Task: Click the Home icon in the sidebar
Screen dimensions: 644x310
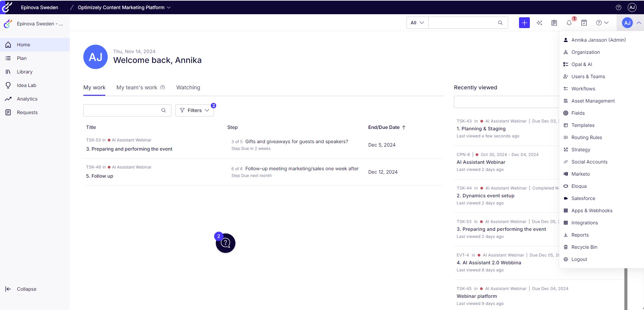Action: 8,45
